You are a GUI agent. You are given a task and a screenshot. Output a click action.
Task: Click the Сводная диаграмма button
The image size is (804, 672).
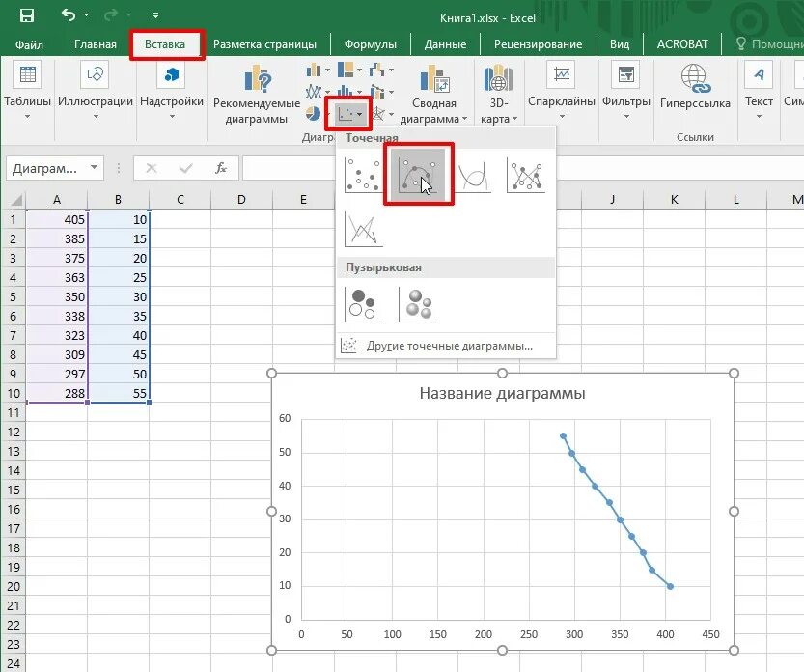433,94
